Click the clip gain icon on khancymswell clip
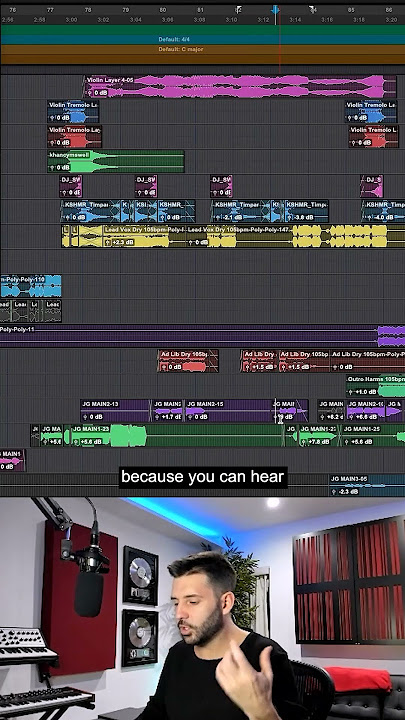 click(52, 168)
